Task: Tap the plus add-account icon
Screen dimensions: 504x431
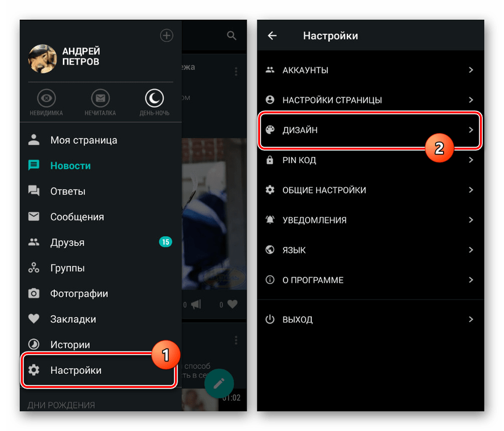Action: (x=166, y=36)
